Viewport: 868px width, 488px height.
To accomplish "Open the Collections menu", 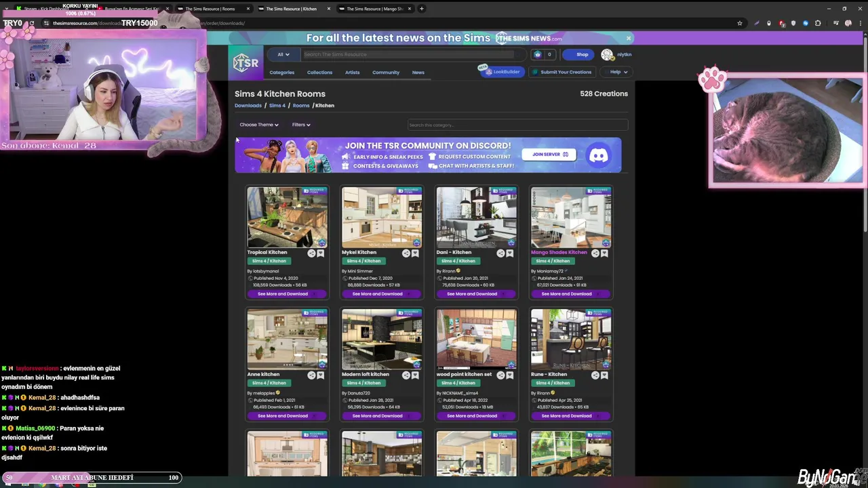I will coord(319,73).
